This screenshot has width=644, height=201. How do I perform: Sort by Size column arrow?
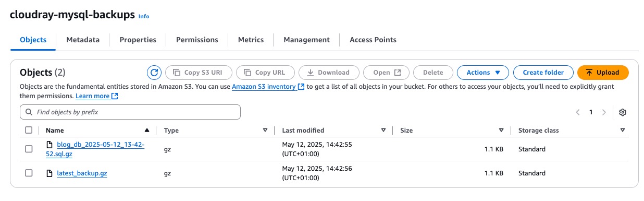coord(501,131)
